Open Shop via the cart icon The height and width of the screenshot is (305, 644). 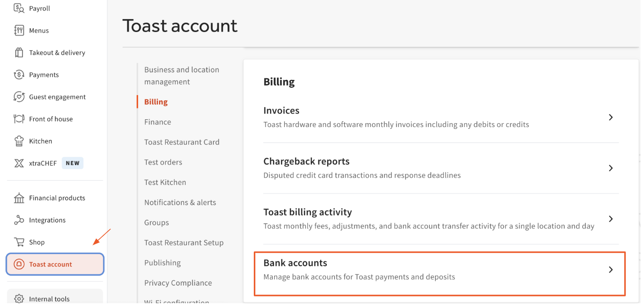pos(18,241)
